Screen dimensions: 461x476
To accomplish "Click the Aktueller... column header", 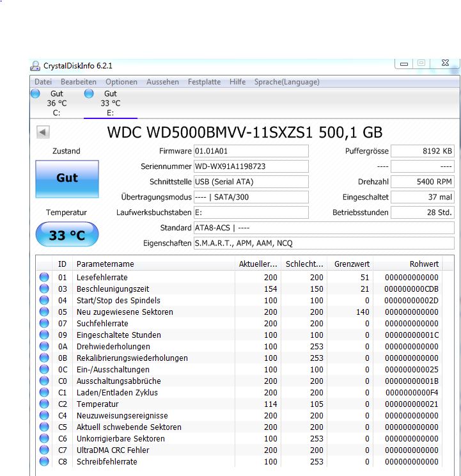I will (x=258, y=264).
